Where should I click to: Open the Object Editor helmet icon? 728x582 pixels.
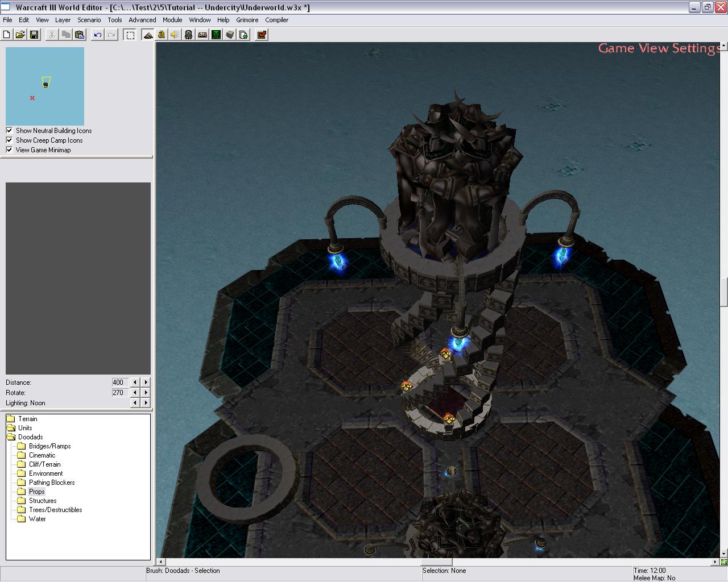click(x=189, y=35)
